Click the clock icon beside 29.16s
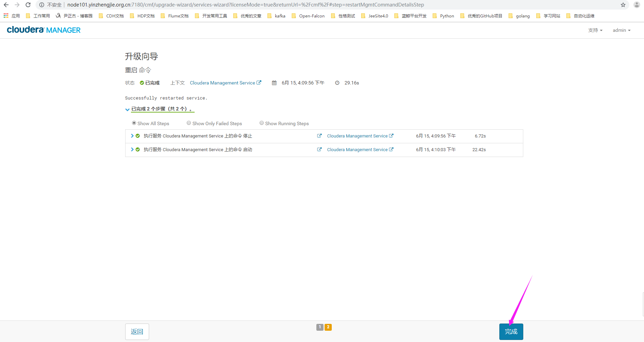The height and width of the screenshot is (342, 644). (x=337, y=83)
